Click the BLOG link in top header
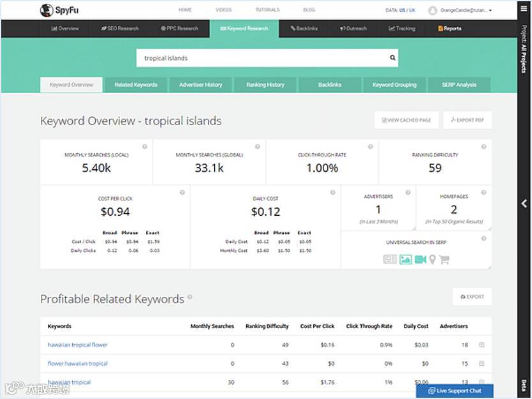 [309, 10]
